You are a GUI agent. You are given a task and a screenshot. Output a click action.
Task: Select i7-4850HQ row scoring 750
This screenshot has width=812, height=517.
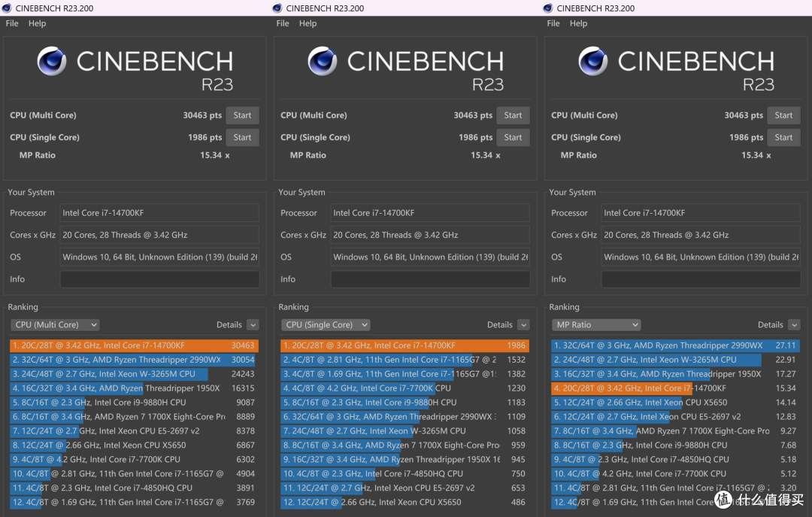coord(405,473)
